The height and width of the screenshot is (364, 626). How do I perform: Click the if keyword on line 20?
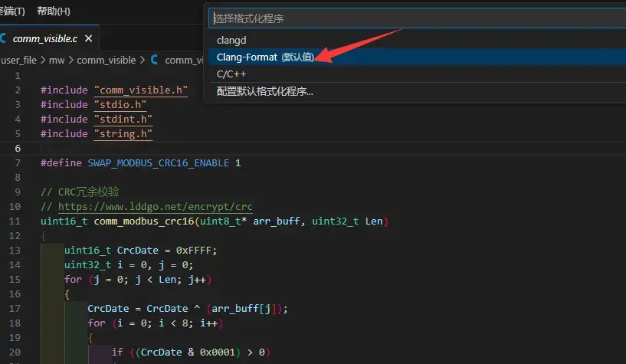click(117, 352)
